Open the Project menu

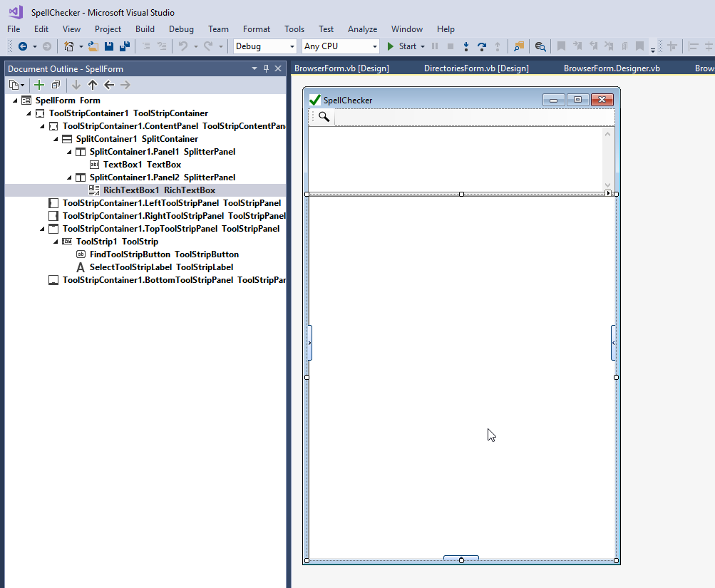(x=108, y=29)
